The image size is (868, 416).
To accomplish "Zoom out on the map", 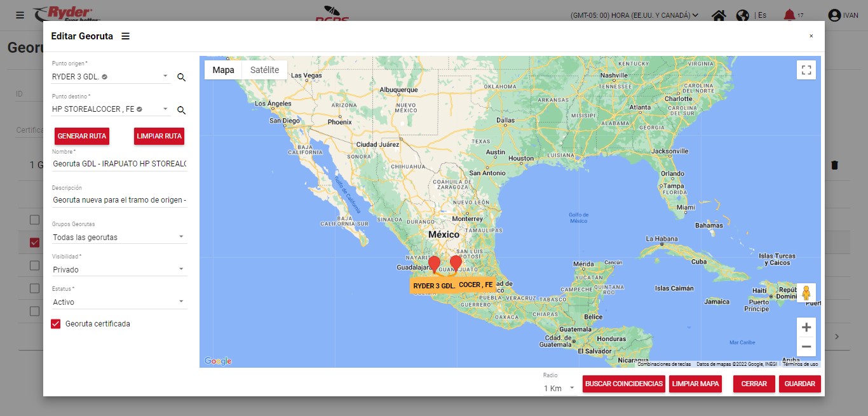I will click(806, 347).
